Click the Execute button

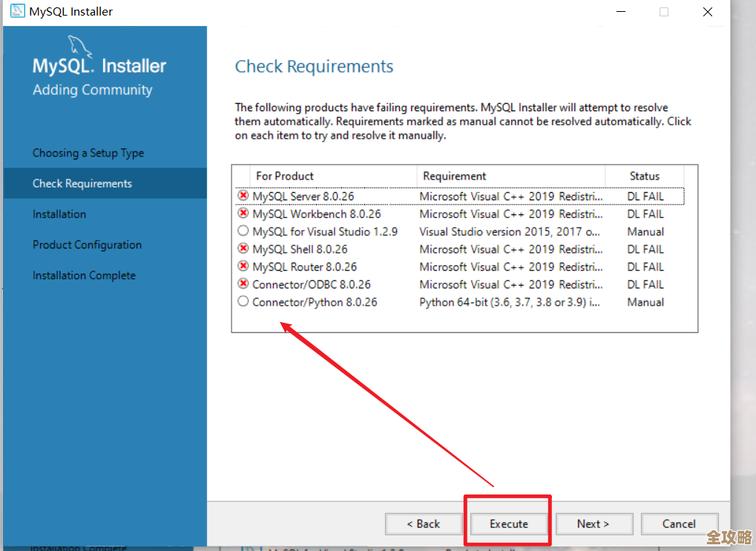tap(507, 524)
